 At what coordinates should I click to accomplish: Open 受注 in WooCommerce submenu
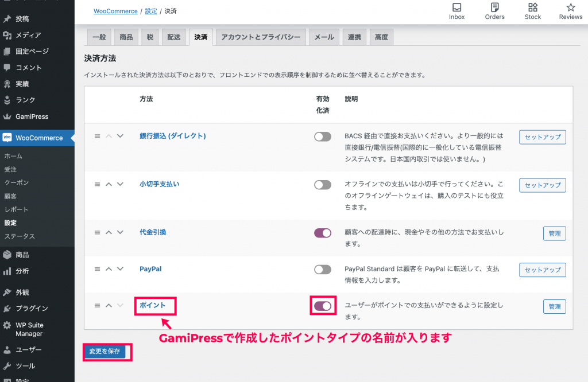(10, 169)
